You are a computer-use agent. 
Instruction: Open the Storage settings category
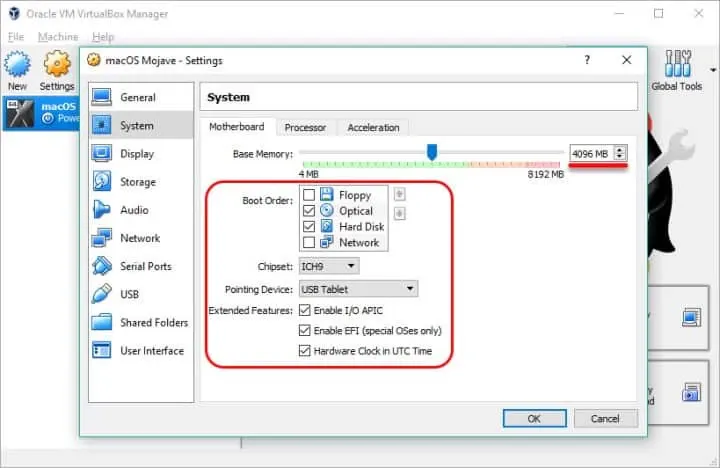point(141,182)
